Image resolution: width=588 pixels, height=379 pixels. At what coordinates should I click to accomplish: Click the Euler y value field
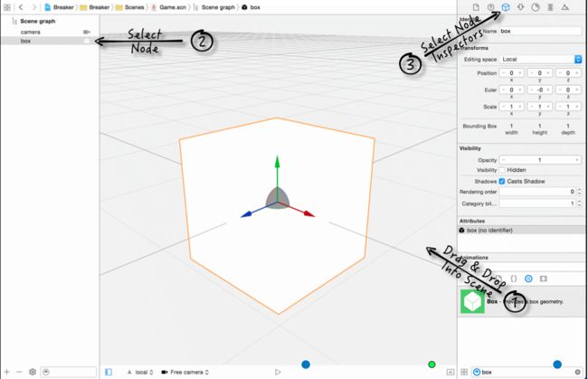coord(540,90)
